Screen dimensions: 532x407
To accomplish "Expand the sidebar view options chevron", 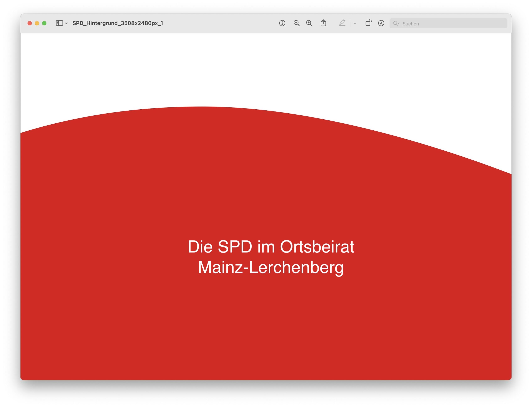I will pyautogui.click(x=66, y=23).
